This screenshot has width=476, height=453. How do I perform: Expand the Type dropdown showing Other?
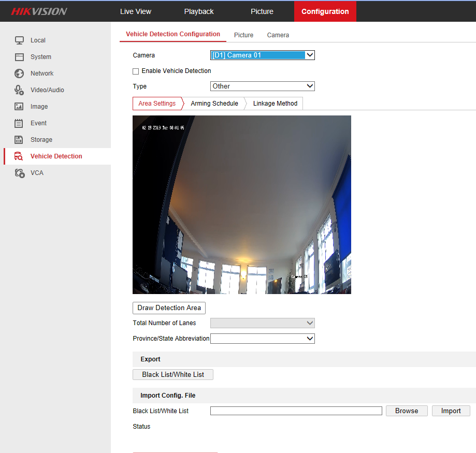tap(262, 86)
